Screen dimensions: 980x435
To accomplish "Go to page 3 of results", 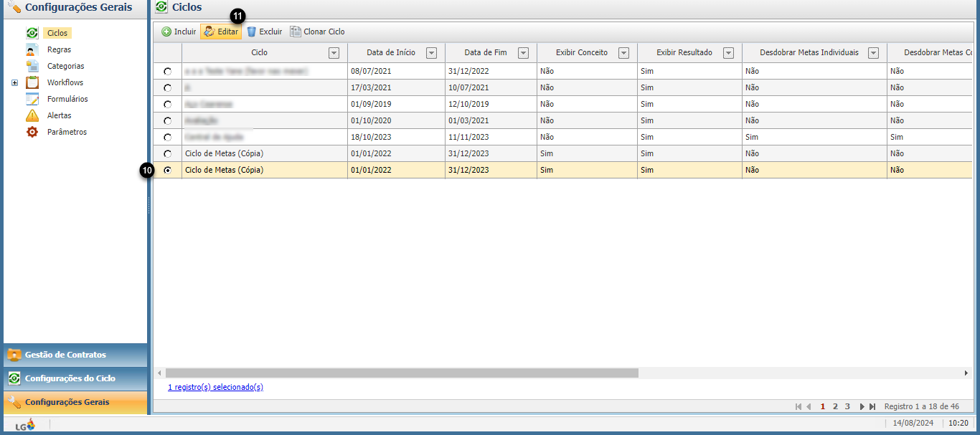I will pos(847,406).
